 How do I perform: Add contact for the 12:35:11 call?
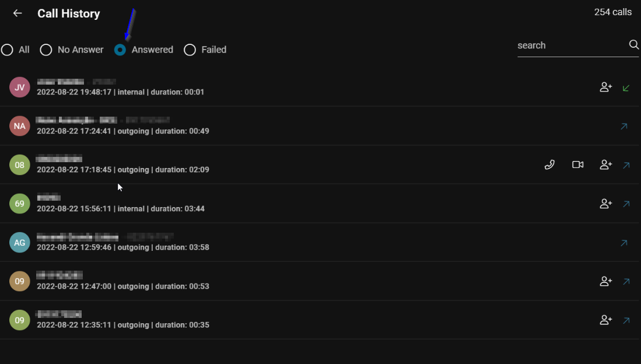coord(606,320)
